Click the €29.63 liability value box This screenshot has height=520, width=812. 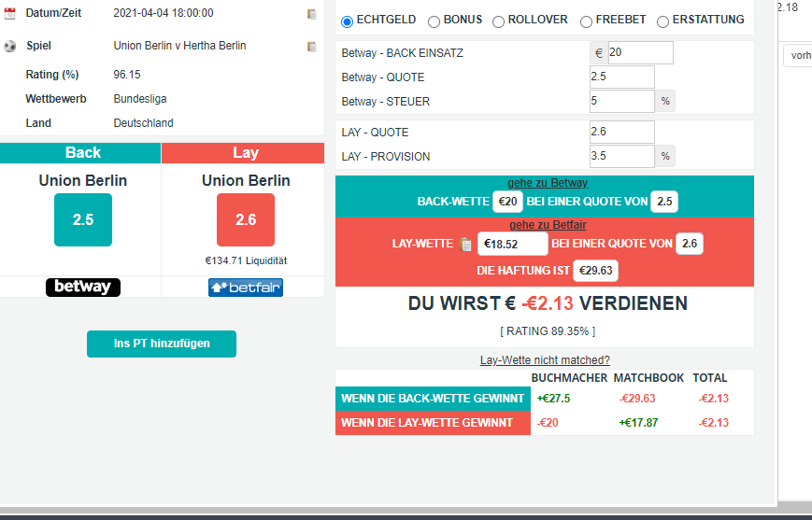click(x=595, y=271)
